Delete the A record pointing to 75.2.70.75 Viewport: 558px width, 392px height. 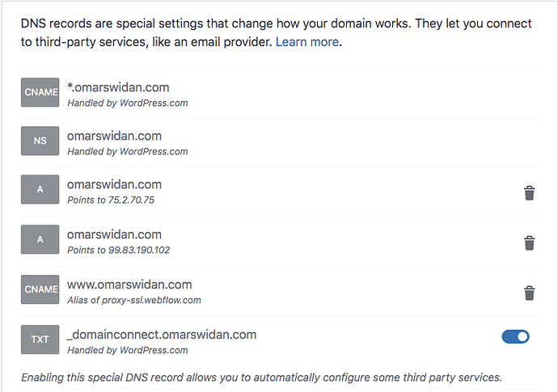529,193
